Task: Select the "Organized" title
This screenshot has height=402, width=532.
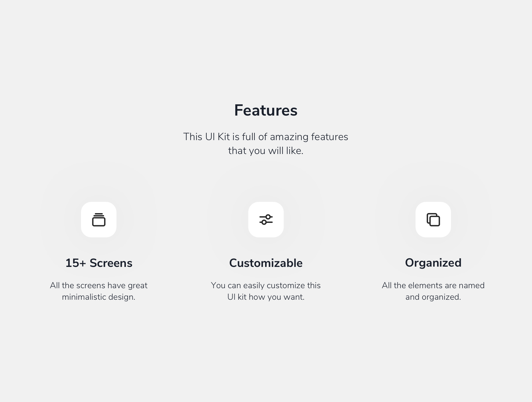Action: tap(433, 263)
